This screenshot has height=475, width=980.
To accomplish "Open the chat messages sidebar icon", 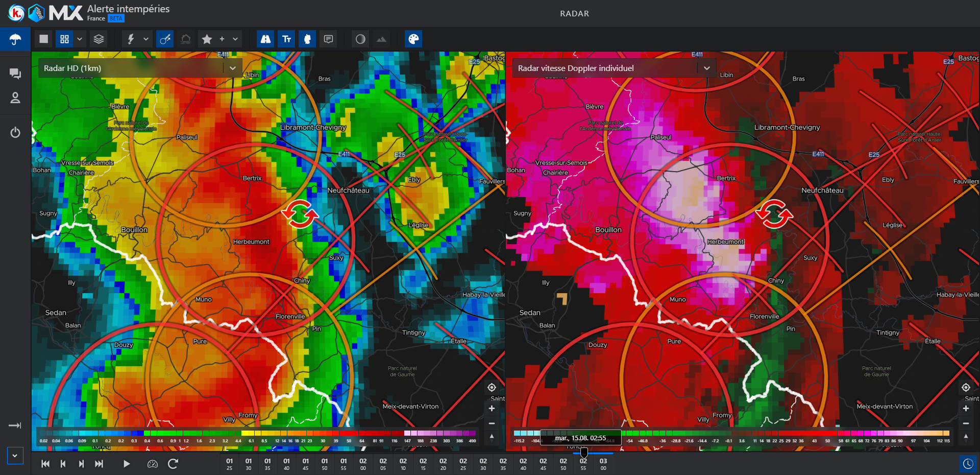I will 15,74.
